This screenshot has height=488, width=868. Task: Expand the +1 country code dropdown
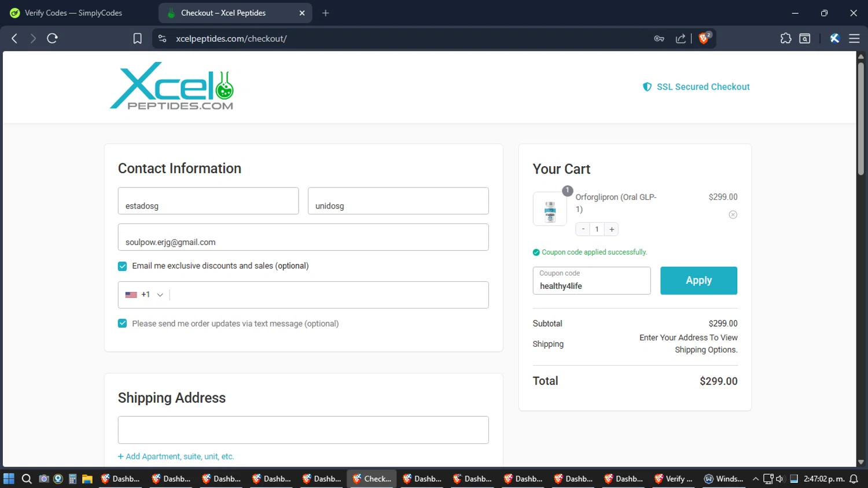click(145, 295)
